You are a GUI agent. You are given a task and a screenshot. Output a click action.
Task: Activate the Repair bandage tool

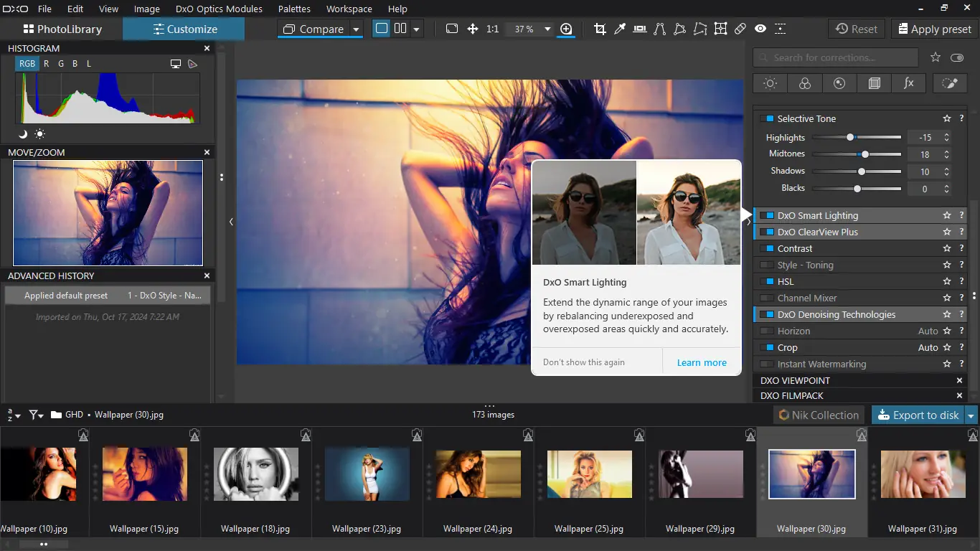click(x=740, y=29)
